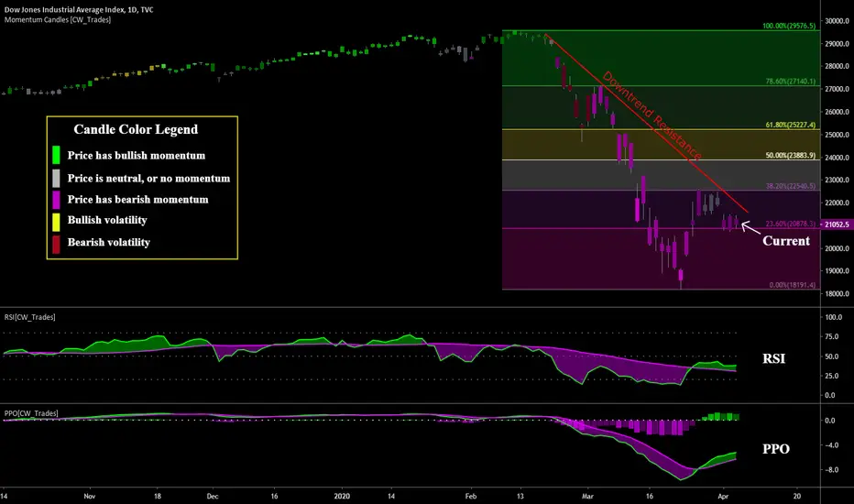Click 'Bearish volatility' legend text

[108, 243]
